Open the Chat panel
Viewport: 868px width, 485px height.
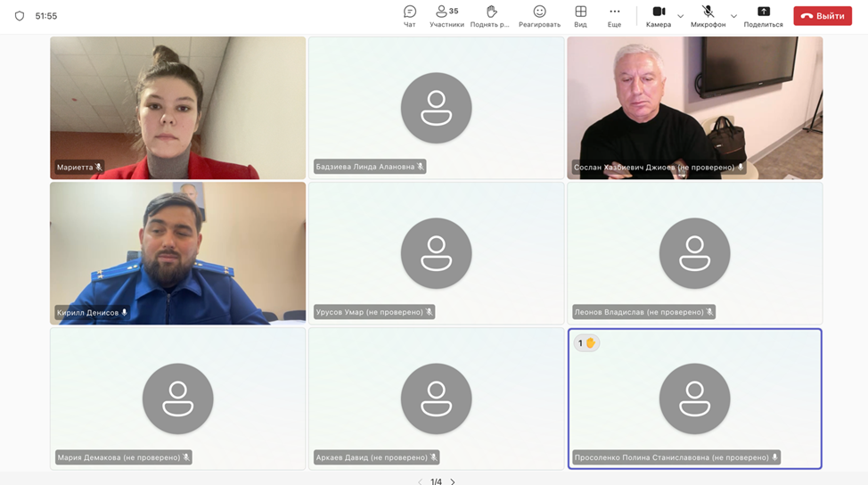tap(409, 16)
